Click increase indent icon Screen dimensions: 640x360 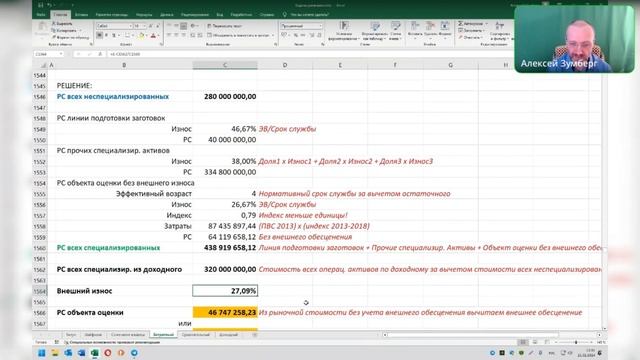[x=200, y=36]
